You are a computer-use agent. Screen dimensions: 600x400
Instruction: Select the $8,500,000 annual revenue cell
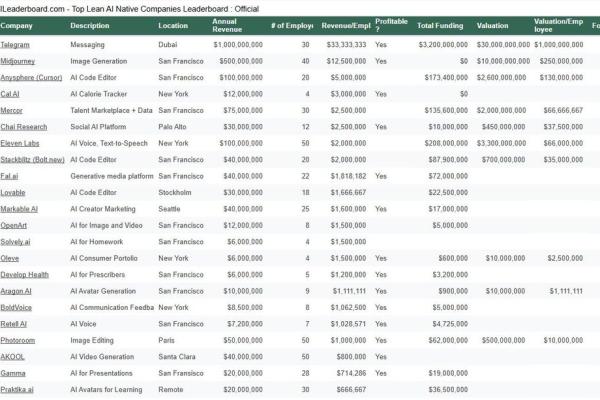[x=245, y=308]
